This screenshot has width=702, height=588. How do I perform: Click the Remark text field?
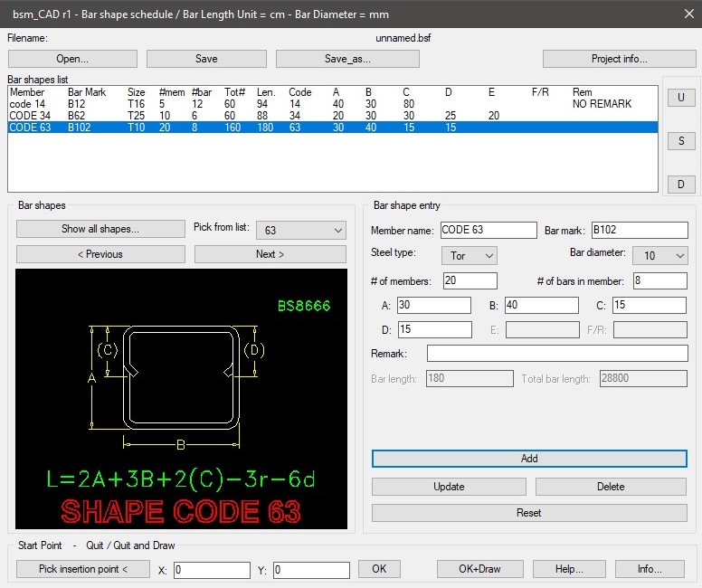(556, 353)
